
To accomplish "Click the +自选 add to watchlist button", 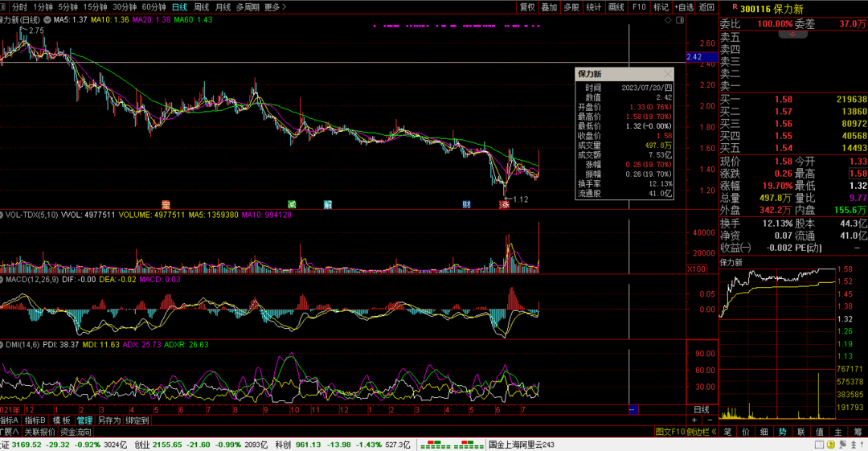I will 684,7.
